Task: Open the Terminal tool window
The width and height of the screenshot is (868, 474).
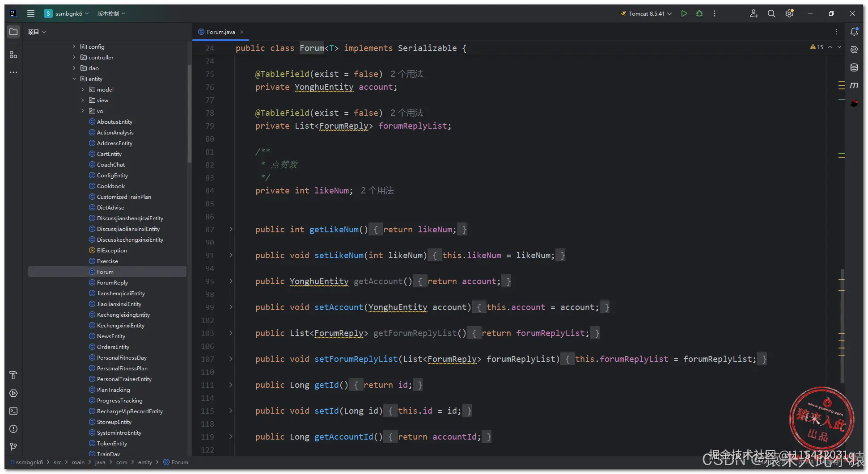Action: 13,411
